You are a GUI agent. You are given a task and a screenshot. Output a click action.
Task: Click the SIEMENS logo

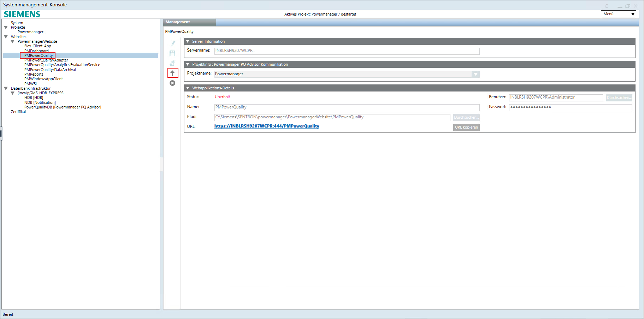(x=22, y=14)
